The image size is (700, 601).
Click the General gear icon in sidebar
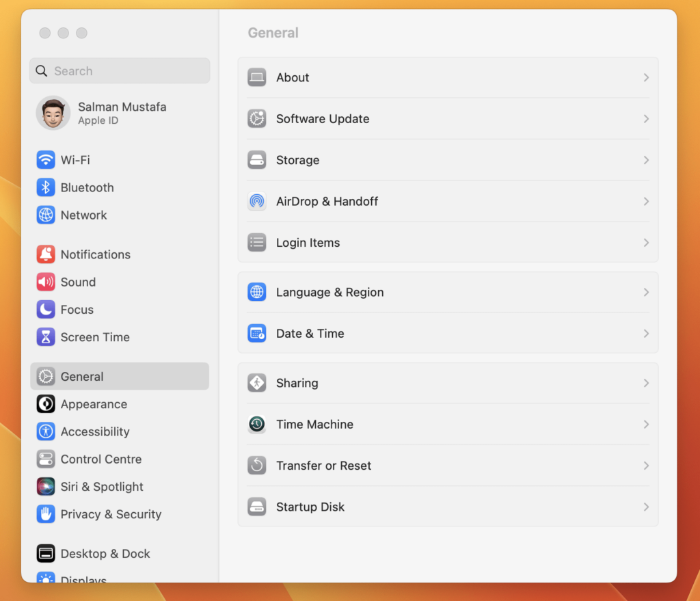[x=46, y=377]
